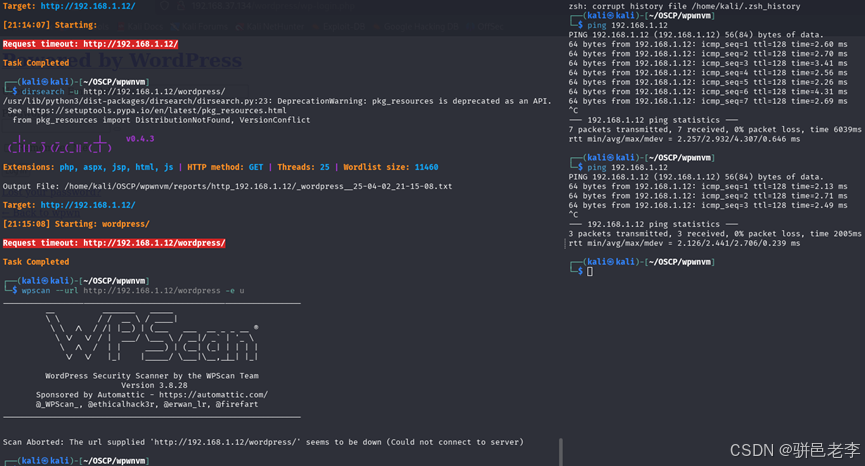Image resolution: width=865 pixels, height=466 pixels.
Task: Click ping reply line with time=4.31 ms
Action: (x=708, y=92)
